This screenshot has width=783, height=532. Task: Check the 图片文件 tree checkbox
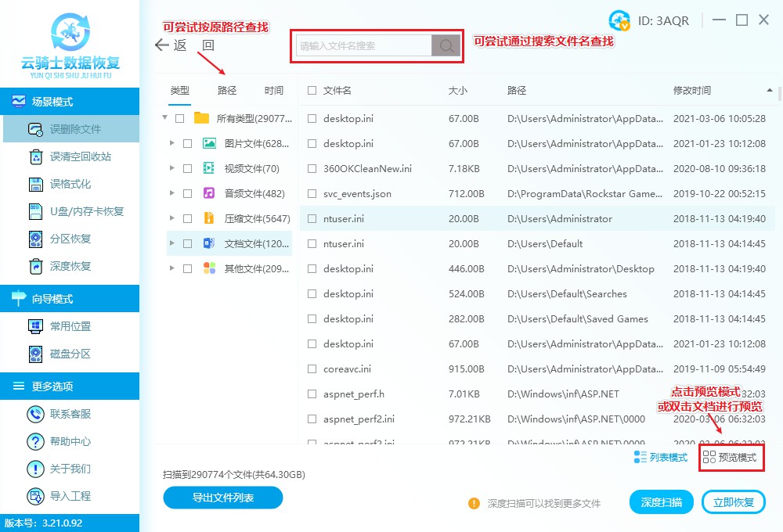pos(188,144)
